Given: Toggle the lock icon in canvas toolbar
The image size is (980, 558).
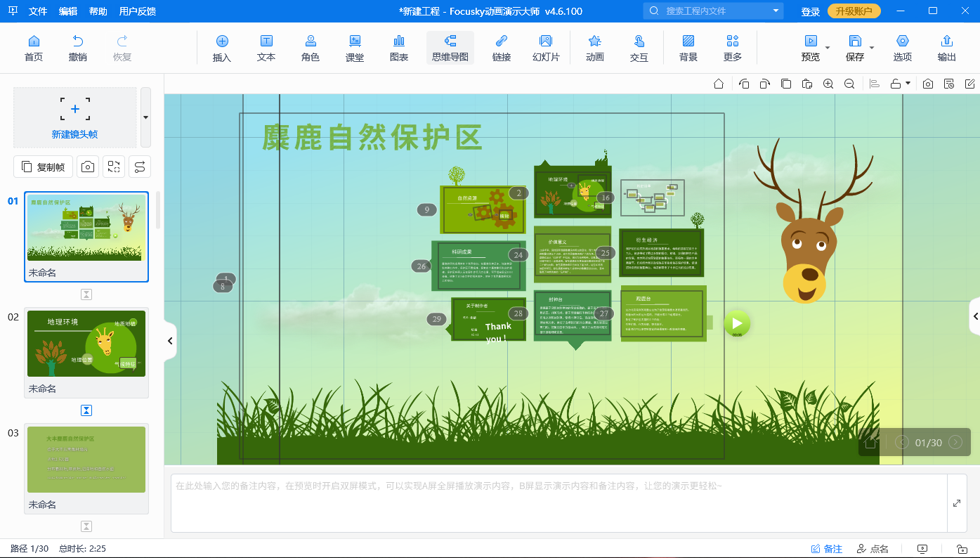Looking at the screenshot, I should pyautogui.click(x=896, y=84).
